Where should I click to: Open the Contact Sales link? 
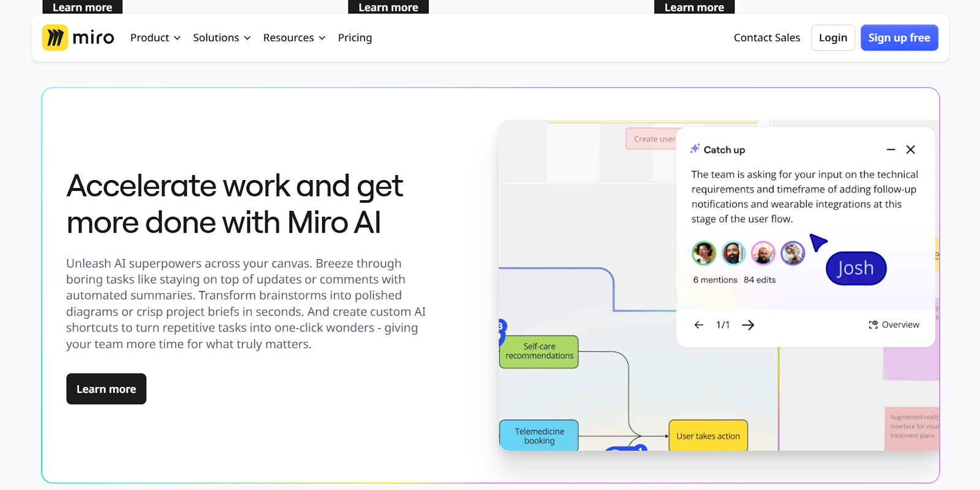(767, 37)
